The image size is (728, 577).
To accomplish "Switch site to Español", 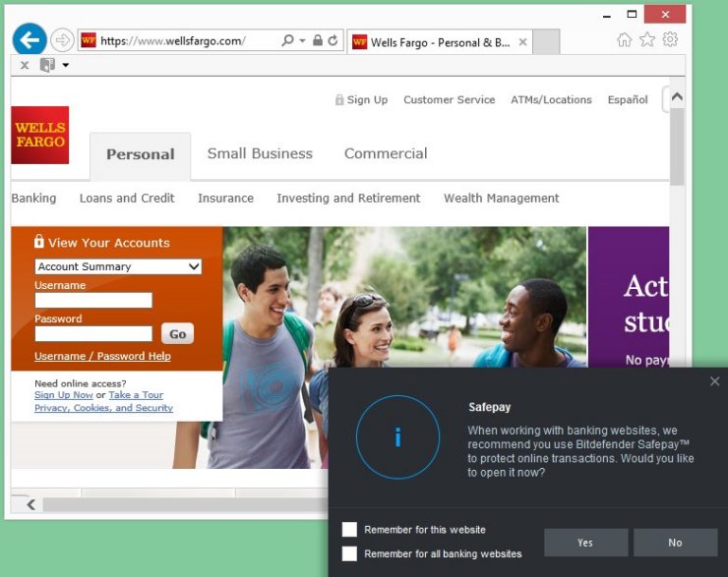I will [x=628, y=99].
